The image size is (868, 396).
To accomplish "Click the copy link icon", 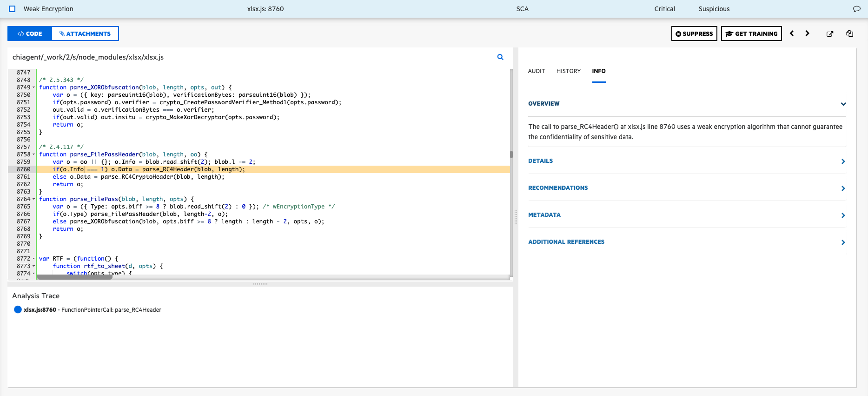I will 849,34.
